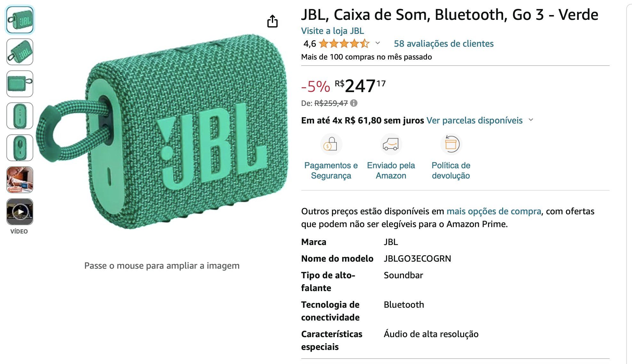
Task: Open the Ver parcelas disponíveis link
Action: (x=474, y=120)
